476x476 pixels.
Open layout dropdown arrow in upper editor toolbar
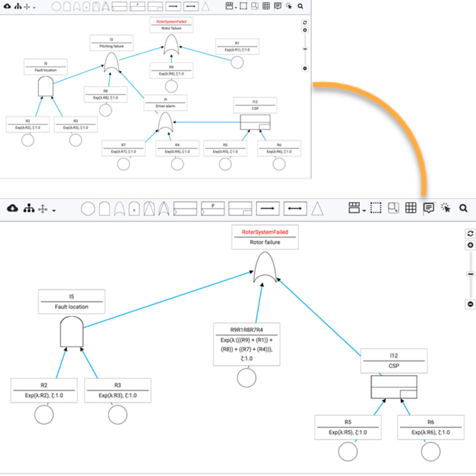(34, 7)
